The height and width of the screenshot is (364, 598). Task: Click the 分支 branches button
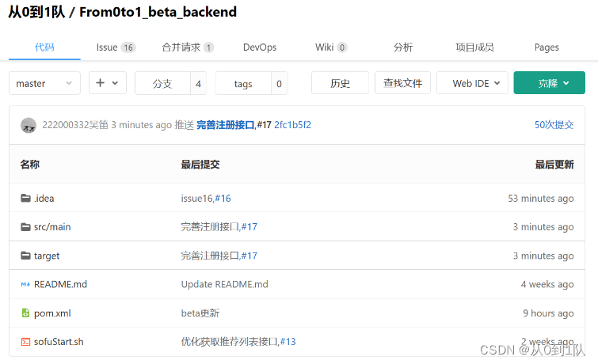point(163,83)
